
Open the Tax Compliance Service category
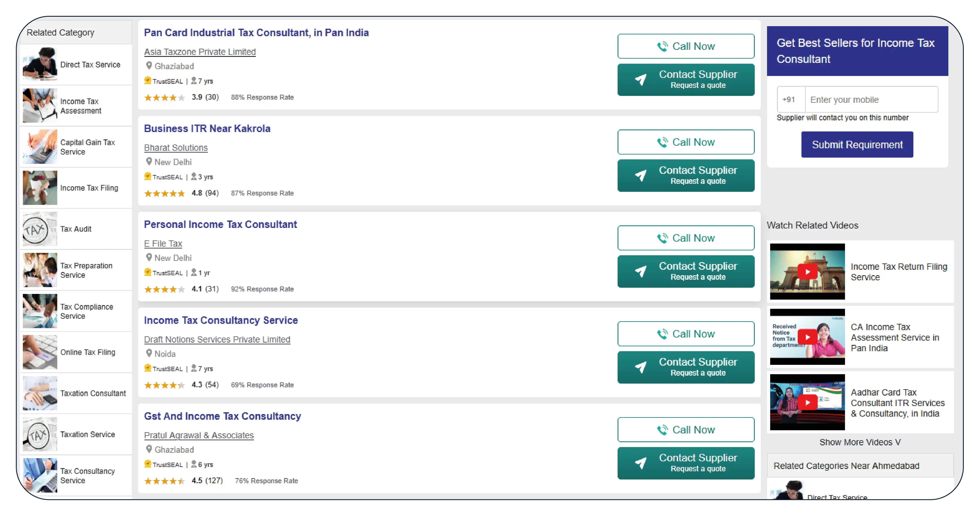coord(76,311)
